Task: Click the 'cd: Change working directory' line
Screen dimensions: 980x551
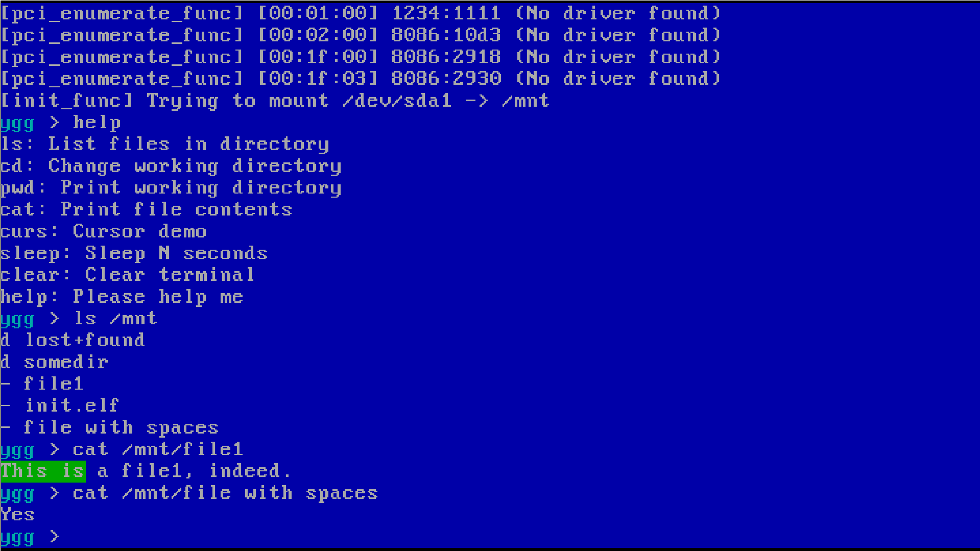Action: (x=171, y=166)
